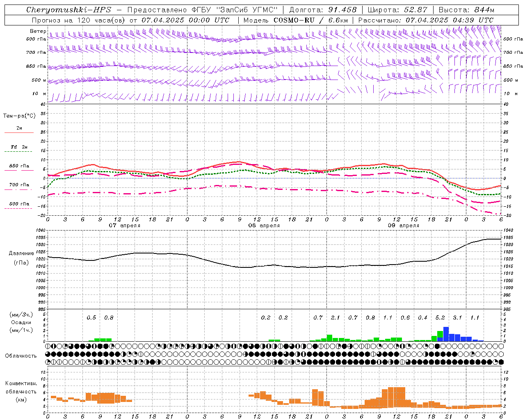Click the 2.1 precipitation total value
The width and height of the screenshot is (525, 420).
click(335, 317)
